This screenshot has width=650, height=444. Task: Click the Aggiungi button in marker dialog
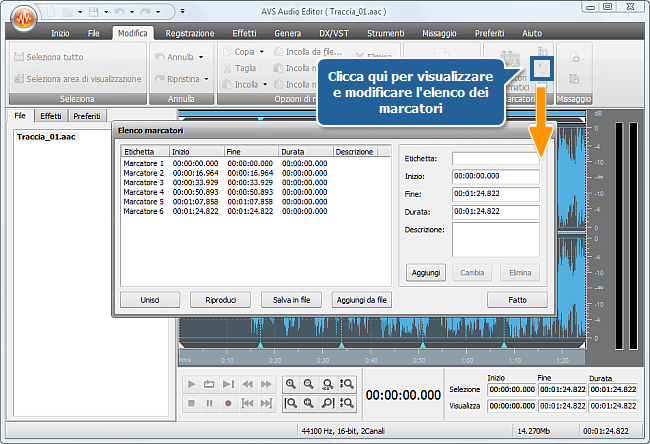tap(427, 272)
